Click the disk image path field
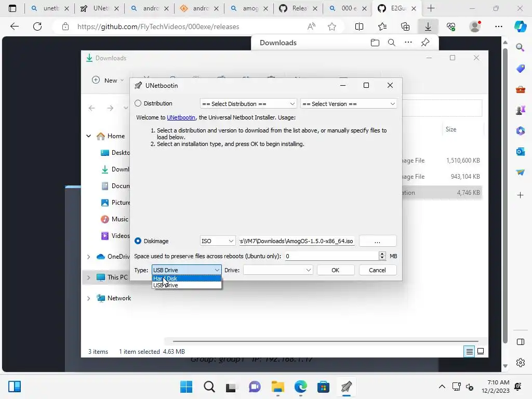532x399 pixels. (297, 241)
